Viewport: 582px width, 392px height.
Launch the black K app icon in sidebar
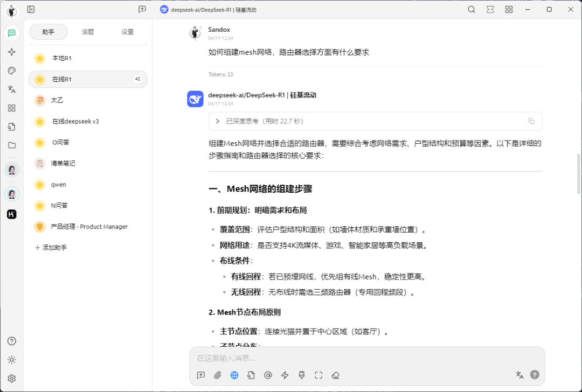[x=12, y=214]
